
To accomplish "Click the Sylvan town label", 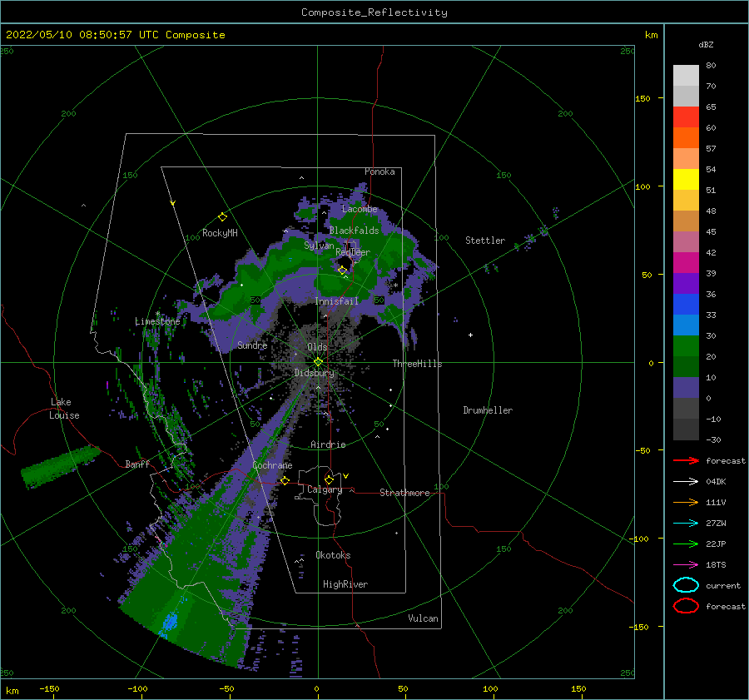I will tap(319, 246).
